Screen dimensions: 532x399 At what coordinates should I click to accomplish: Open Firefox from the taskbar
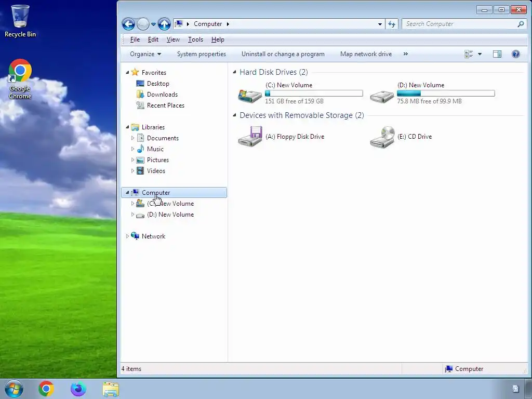pos(78,389)
